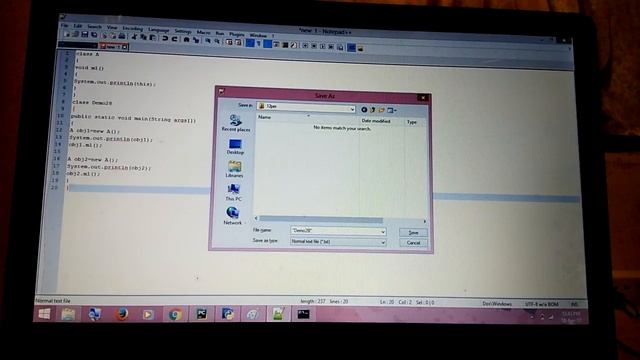This screenshot has width=640, height=360.
Task: Click the horizontal scrollbar right arrow
Action: [424, 221]
